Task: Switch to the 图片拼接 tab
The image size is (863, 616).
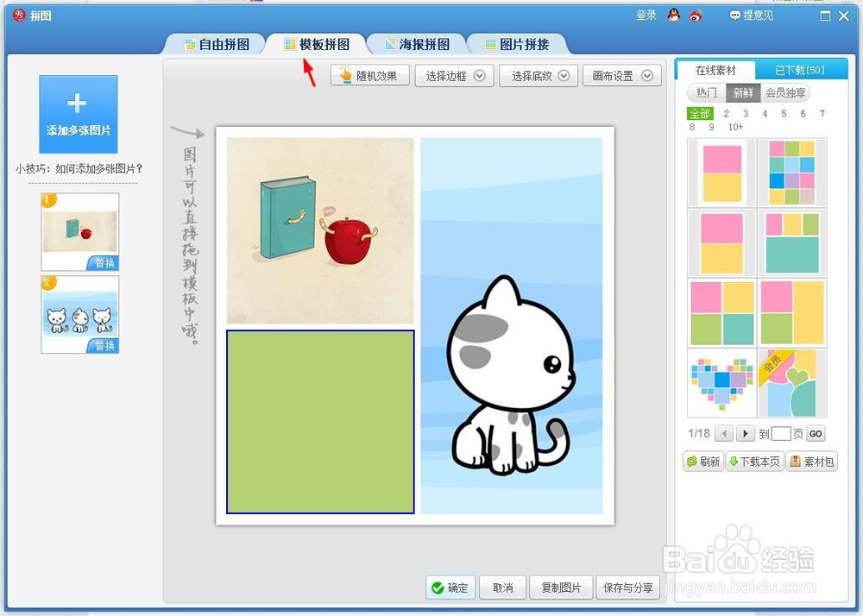Action: 517,45
